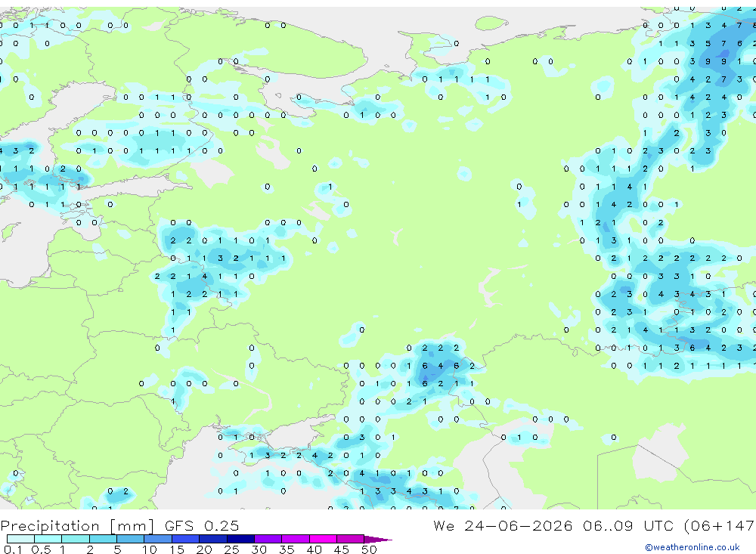Viewport: 756px width, 554px height.
Task: Pick the dark navy swatch between 25 and 30
Action: tap(240, 539)
